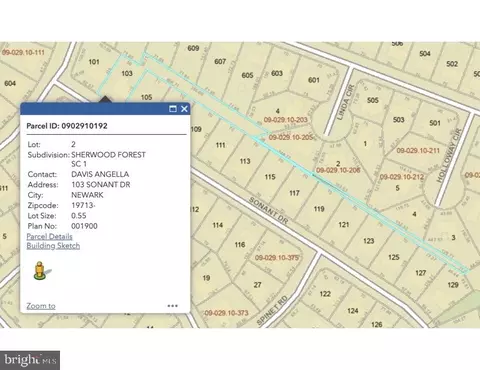Open the Building Sketch link
Screen dimensions: 480x370
pos(53,246)
